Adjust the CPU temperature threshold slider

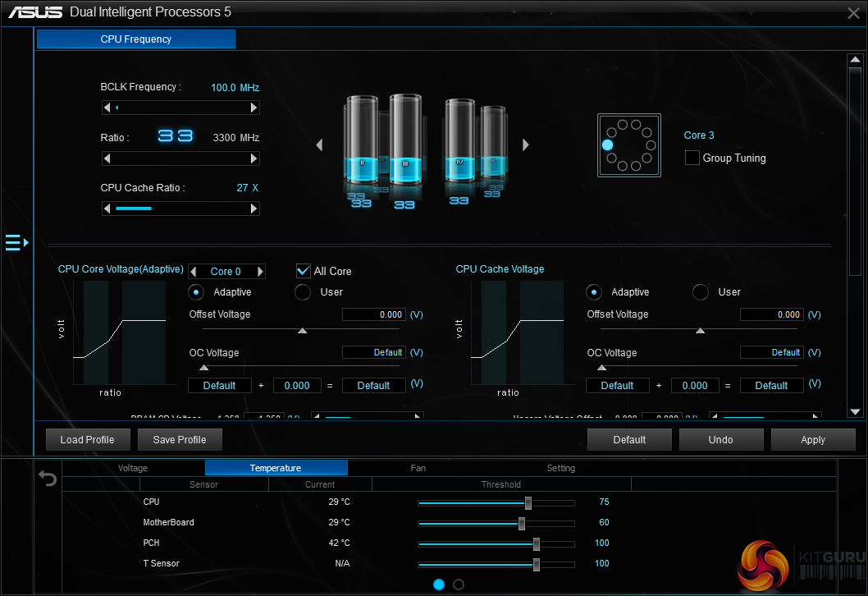click(528, 502)
